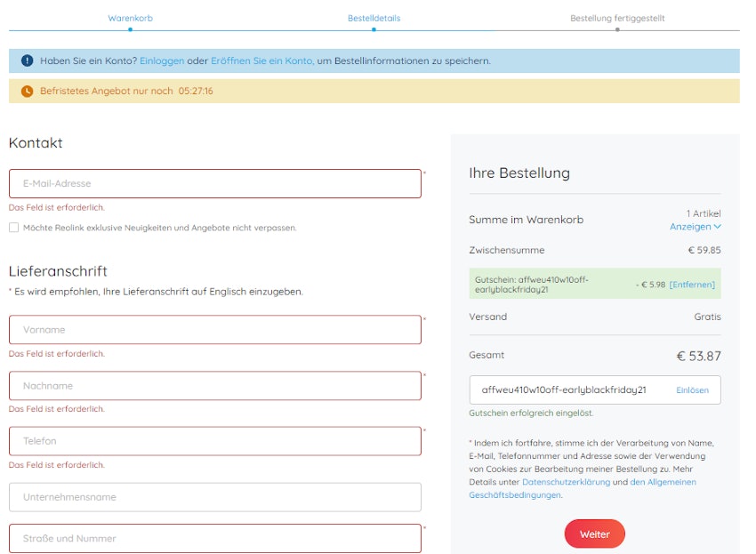The image size is (756, 554).
Task: Expand cart items via Anzeigen
Action: pyautogui.click(x=695, y=227)
